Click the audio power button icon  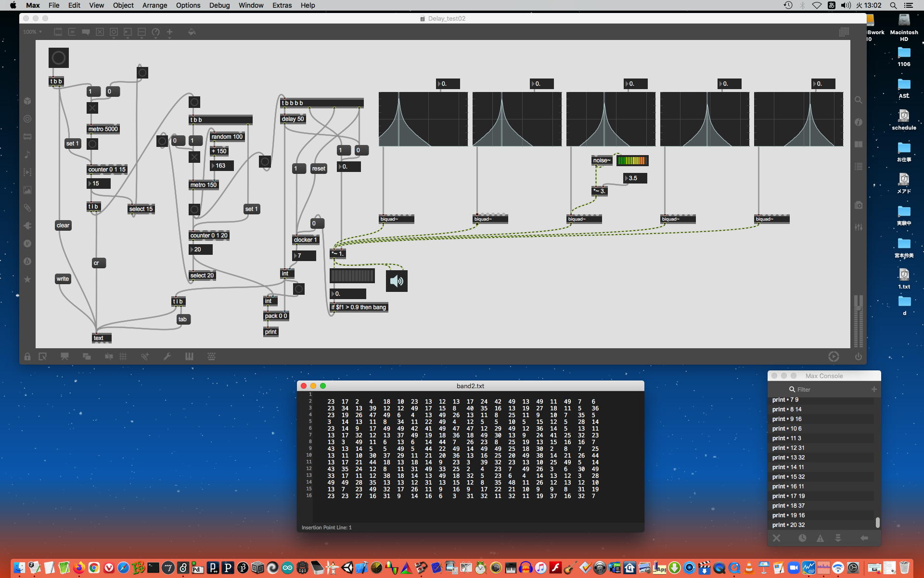coord(858,357)
